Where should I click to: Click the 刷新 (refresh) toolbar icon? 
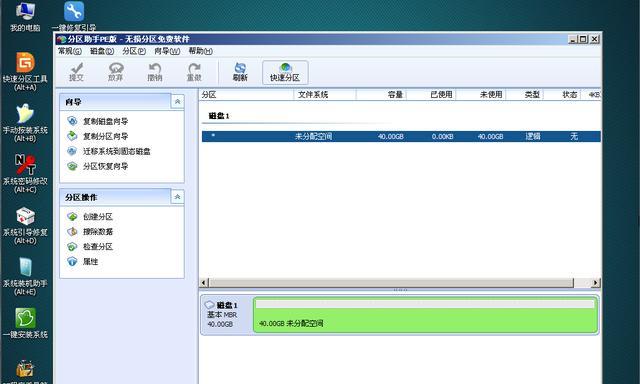240,72
